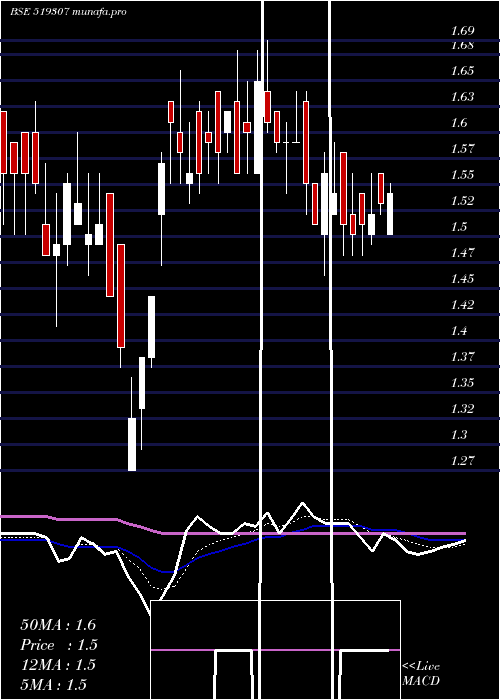The image size is (500, 700).
Task: Click the 12MA : 1.5 readout
Action: [58, 665]
